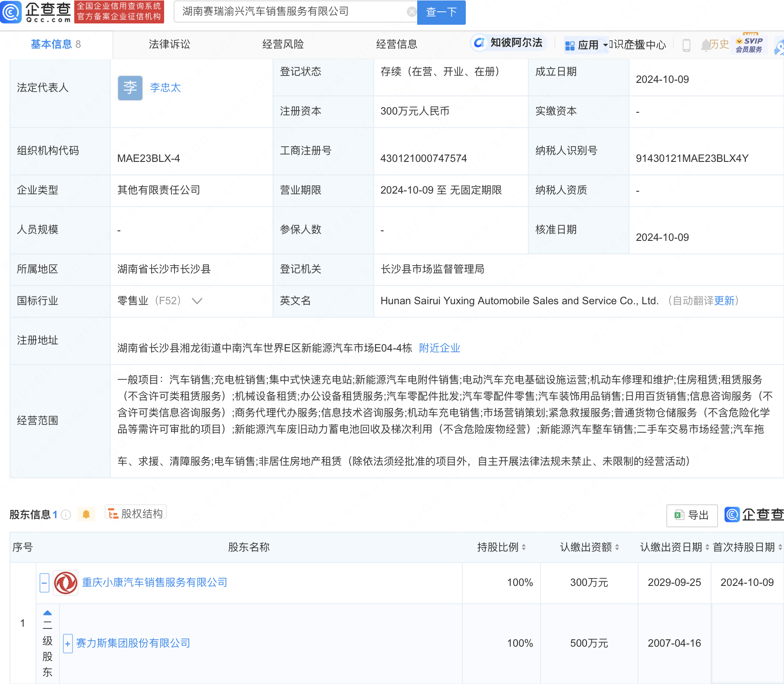Collapse 重庆小康汽车销售服务有限公司 shareholder row
The width and height of the screenshot is (784, 684).
pos(44,582)
